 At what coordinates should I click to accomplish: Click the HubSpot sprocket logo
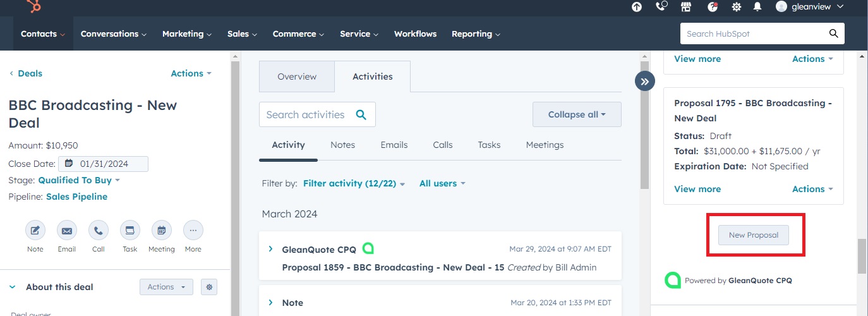tap(33, 6)
